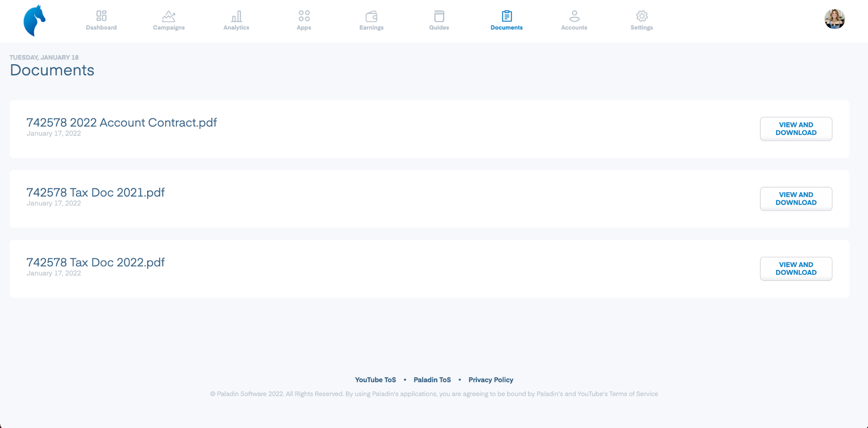Click '742578 Tax Doc 2021.pdf' title
The width and height of the screenshot is (868, 428).
[x=96, y=192]
